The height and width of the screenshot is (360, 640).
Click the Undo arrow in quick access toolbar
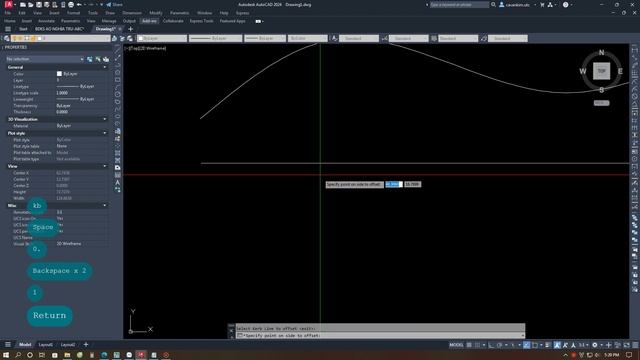click(79, 5)
